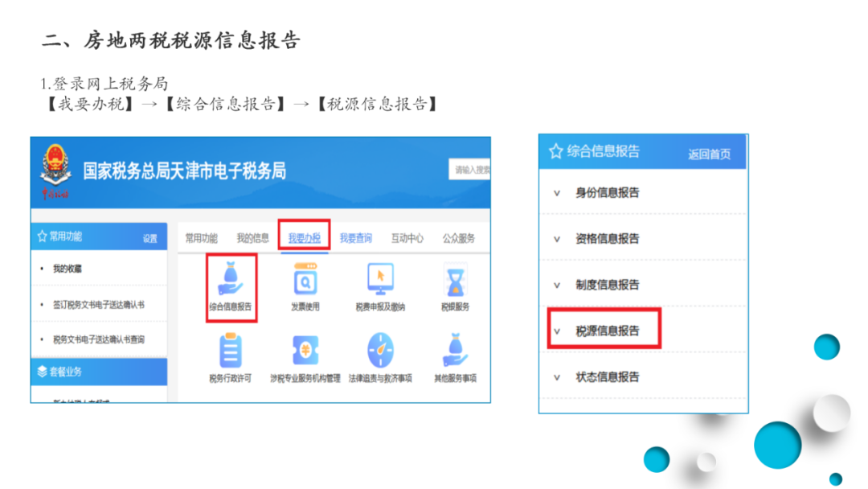This screenshot has width=868, height=489.
Task: Click the 国家税务总局天津市电子税务局 site title
Action: 184,171
